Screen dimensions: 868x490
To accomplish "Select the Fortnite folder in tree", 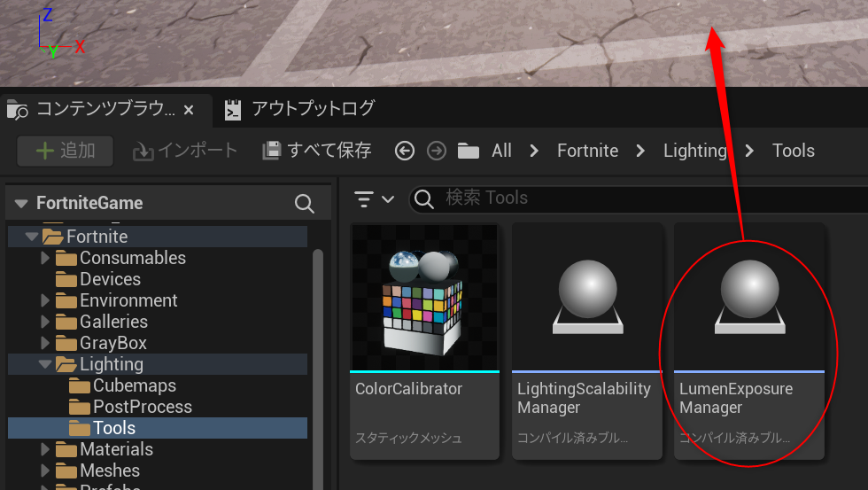I will click(97, 237).
